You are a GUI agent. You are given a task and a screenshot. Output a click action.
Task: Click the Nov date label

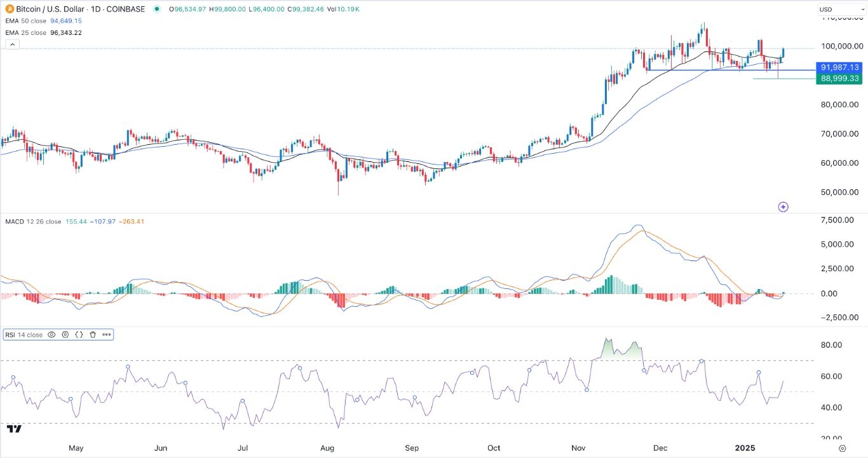[x=580, y=448]
